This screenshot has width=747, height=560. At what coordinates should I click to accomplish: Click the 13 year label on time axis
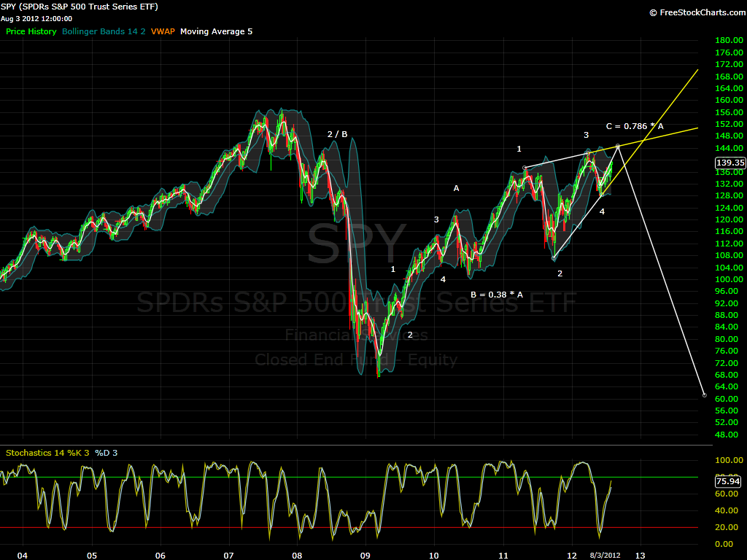(x=640, y=555)
